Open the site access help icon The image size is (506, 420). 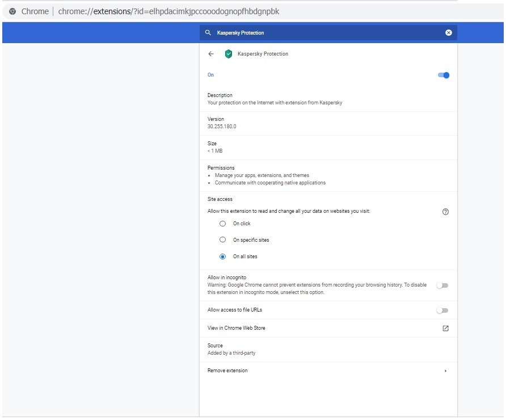tap(445, 212)
